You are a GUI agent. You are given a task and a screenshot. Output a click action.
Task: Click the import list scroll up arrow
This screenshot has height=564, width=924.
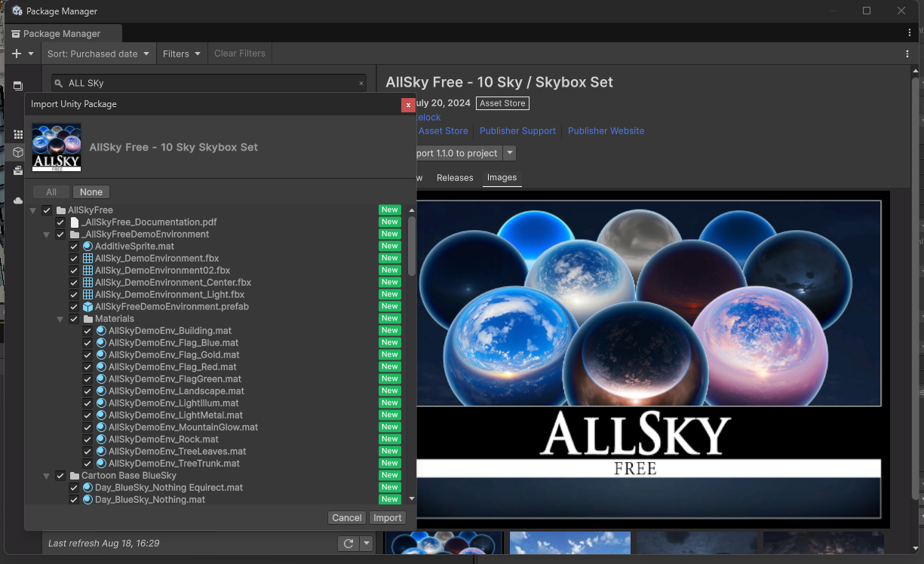pos(412,210)
